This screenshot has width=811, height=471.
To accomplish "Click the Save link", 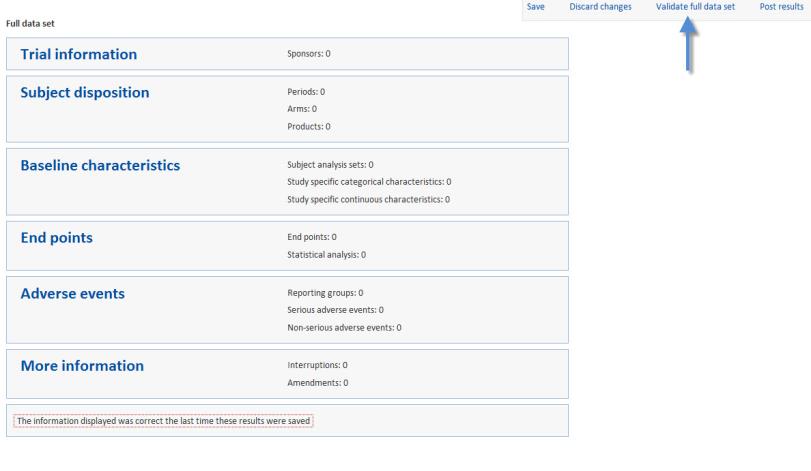I will (x=535, y=7).
